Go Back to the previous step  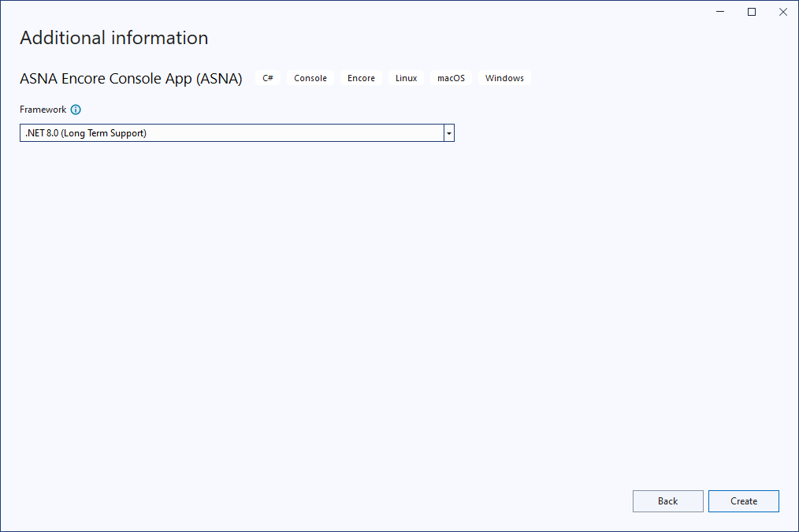click(x=667, y=501)
